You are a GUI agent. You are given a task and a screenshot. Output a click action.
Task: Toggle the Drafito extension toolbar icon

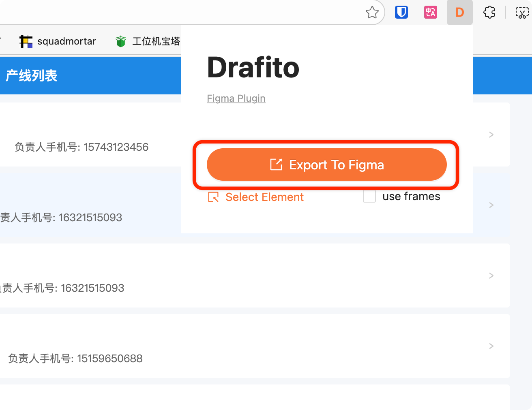459,13
